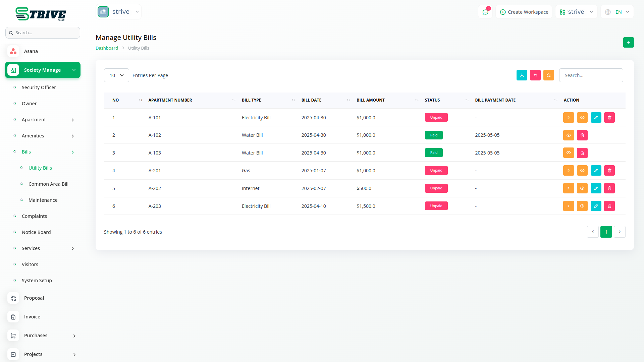Click the green add utility bill button
The width and height of the screenshot is (644, 362).
pos(628,43)
